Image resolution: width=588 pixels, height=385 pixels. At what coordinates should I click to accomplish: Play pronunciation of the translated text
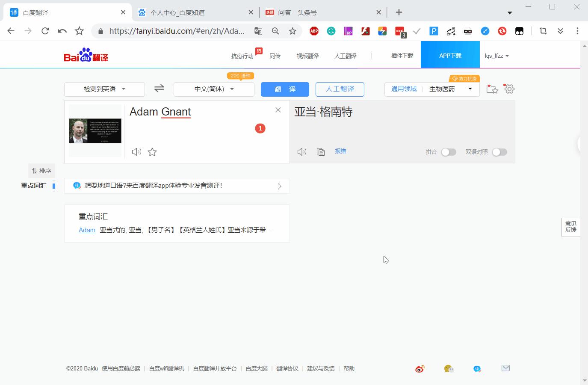302,151
